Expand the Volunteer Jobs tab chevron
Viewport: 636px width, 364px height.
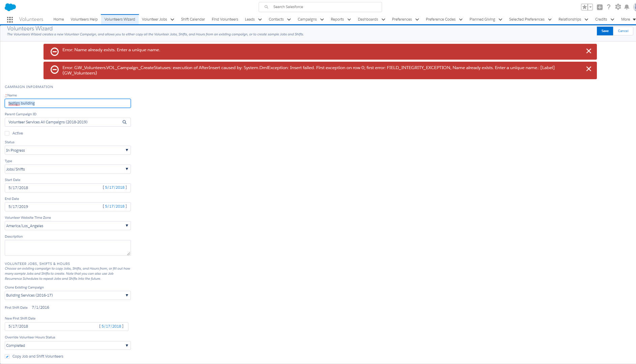click(x=172, y=20)
